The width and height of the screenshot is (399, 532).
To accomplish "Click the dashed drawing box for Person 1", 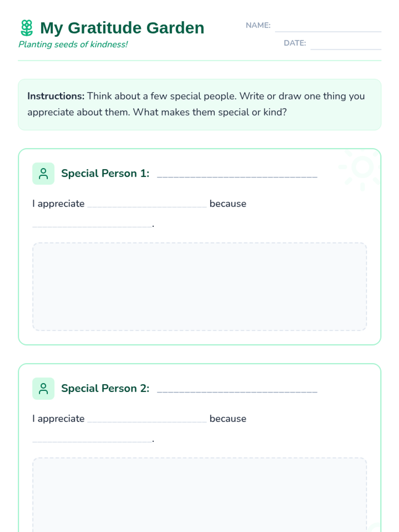I will click(x=199, y=287).
